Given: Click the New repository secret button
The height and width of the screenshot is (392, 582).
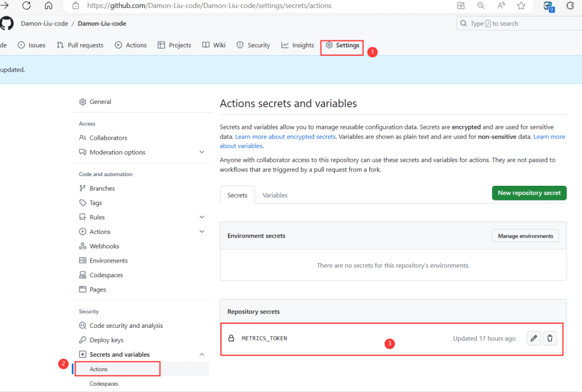Looking at the screenshot, I should point(529,193).
